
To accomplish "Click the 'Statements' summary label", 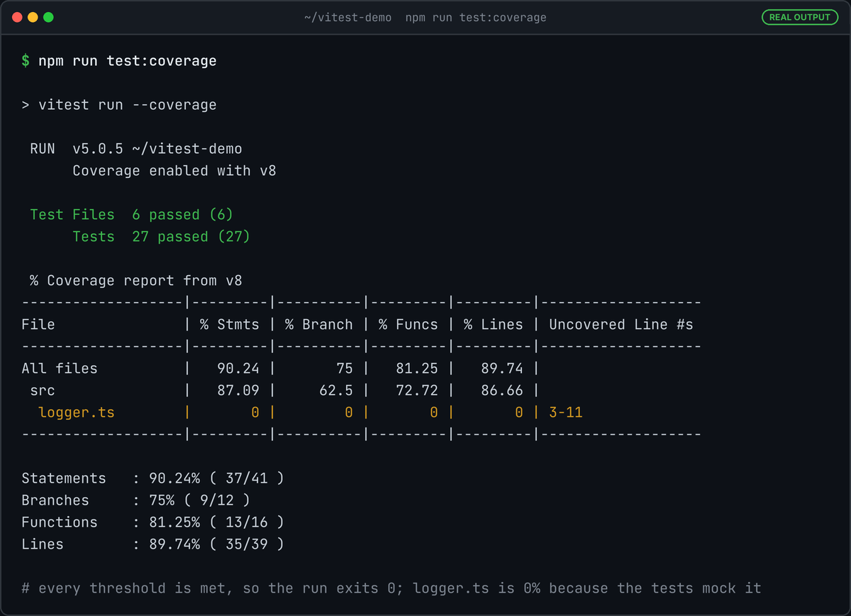I will click(64, 478).
